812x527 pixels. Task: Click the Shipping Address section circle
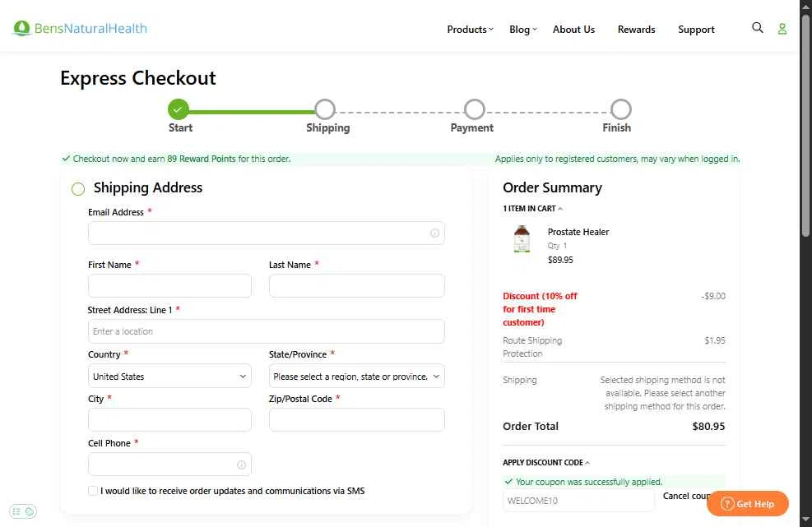(78, 189)
